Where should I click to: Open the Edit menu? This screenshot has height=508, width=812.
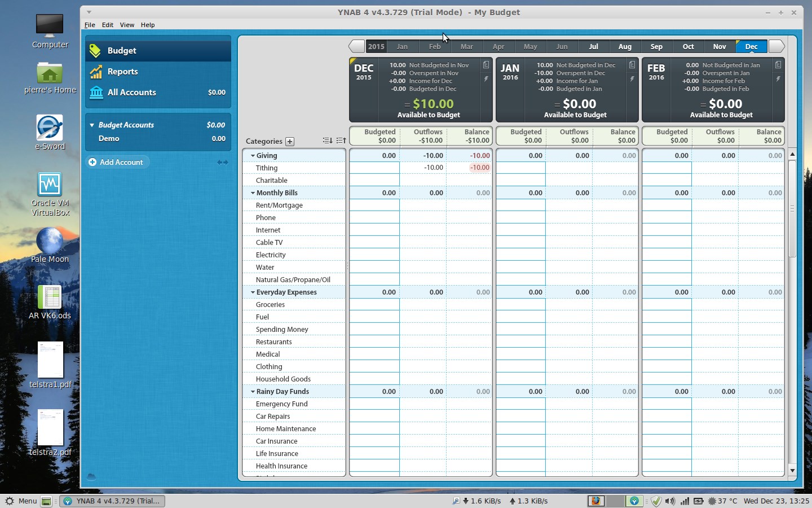point(107,25)
